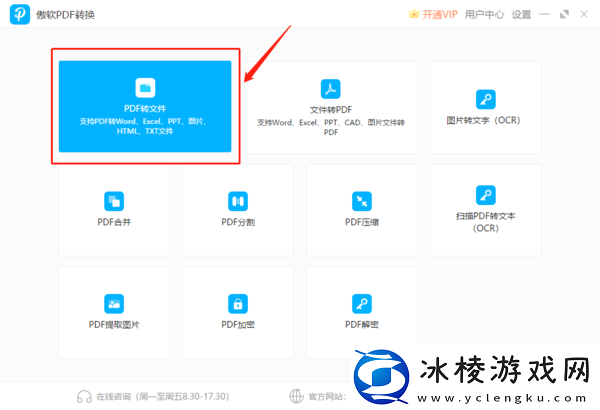Click the PDF加密 lock icon
600x410 pixels.
pyautogui.click(x=238, y=304)
